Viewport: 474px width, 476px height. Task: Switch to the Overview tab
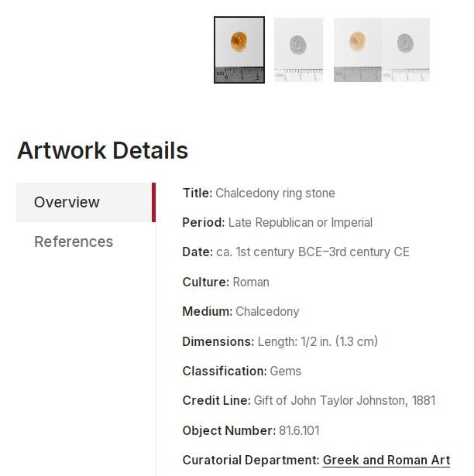pos(86,202)
